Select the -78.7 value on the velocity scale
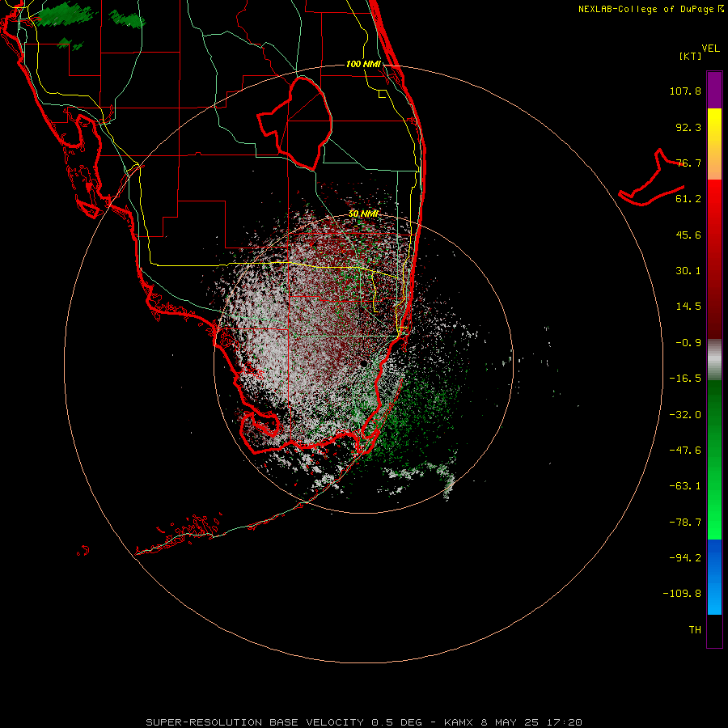This screenshot has width=728, height=728. point(685,523)
